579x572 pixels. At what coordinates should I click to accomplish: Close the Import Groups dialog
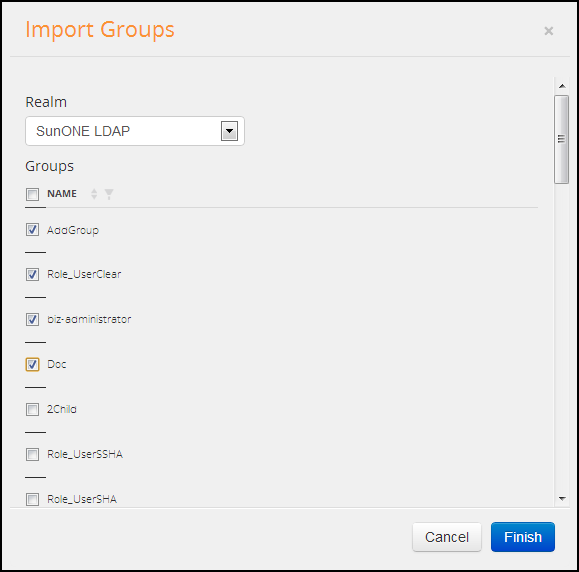click(549, 31)
